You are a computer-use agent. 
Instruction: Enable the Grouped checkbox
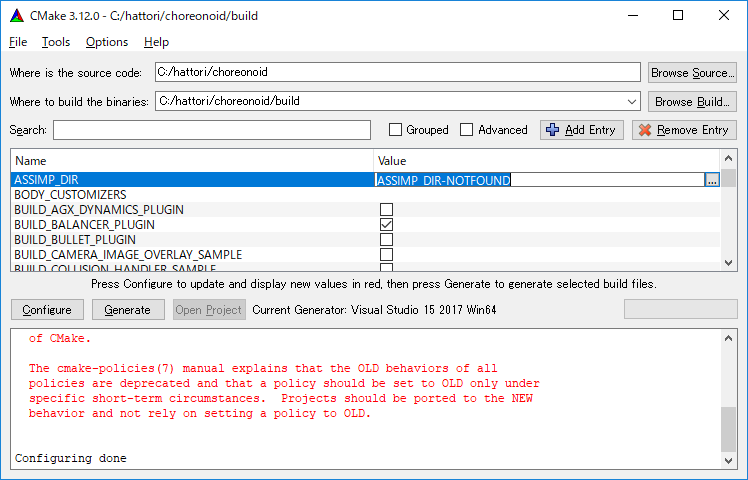[396, 130]
